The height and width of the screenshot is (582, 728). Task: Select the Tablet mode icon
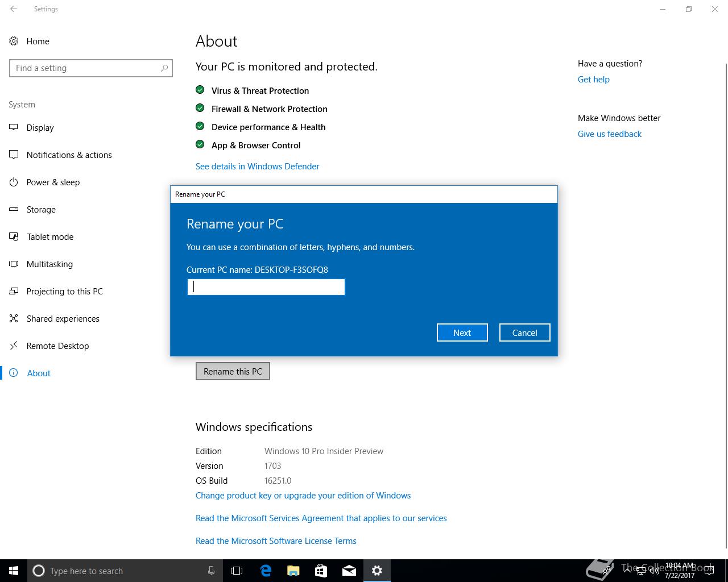tap(14, 236)
